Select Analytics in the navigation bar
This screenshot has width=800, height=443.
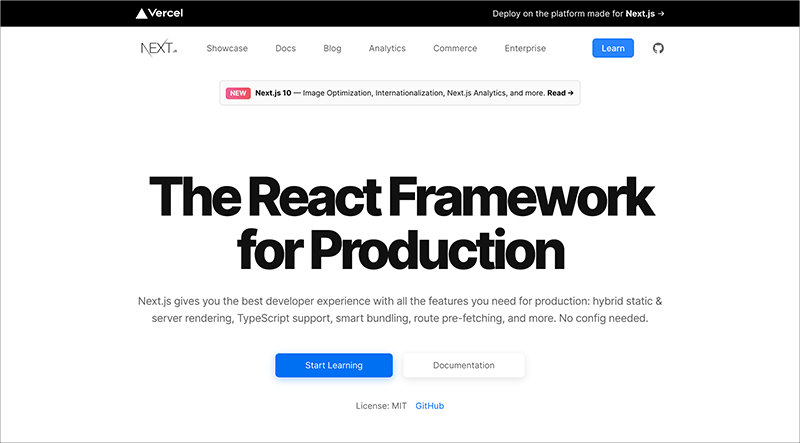tap(387, 48)
